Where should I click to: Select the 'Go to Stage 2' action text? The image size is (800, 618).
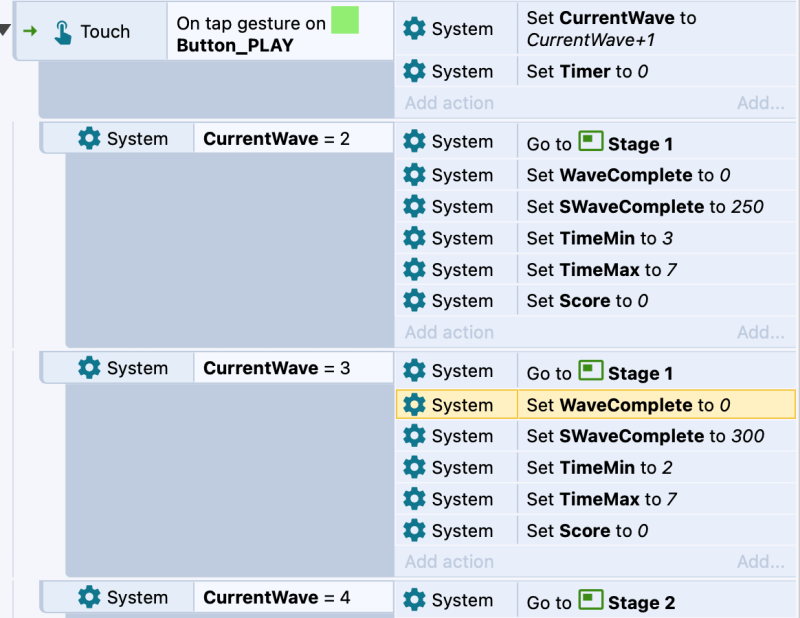pos(601,602)
